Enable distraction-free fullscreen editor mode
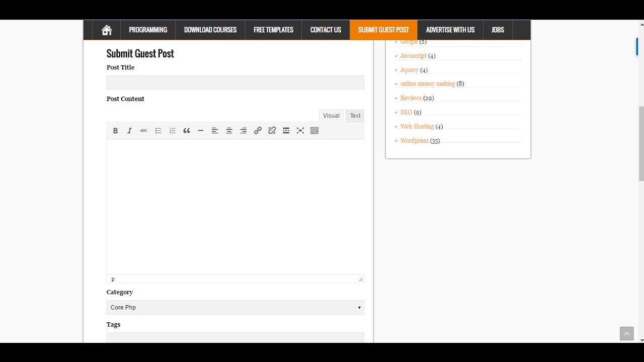Viewport: 644px width, 362px height. point(300,131)
